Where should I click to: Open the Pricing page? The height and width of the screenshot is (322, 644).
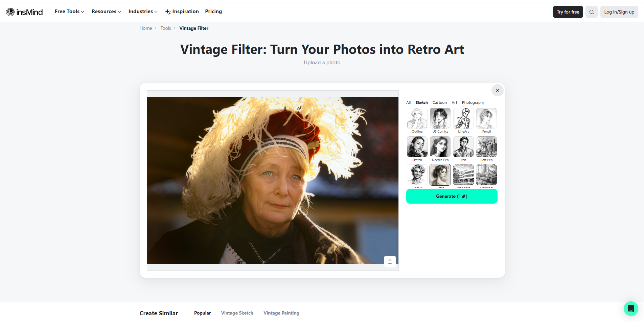(213, 11)
